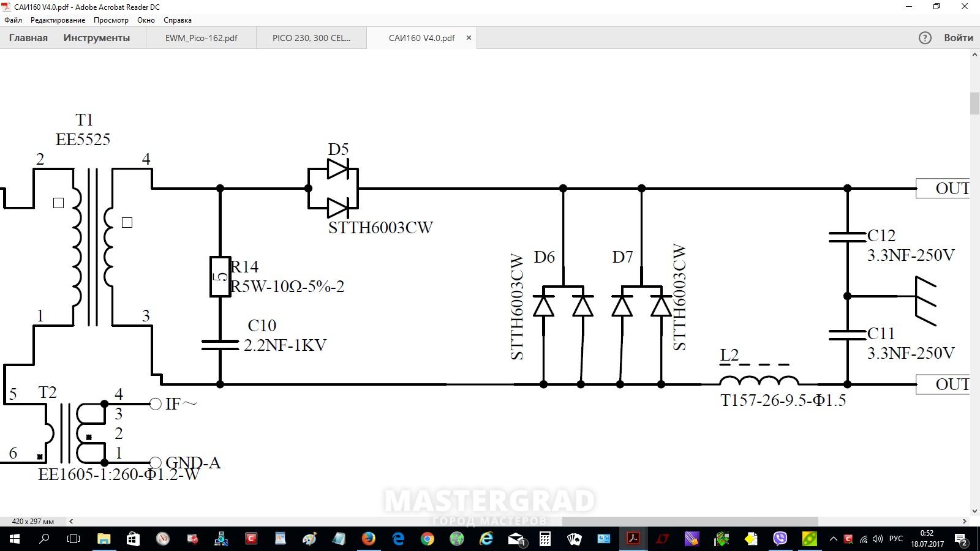Switch to the Главная tab
Screen dimensions: 980x551
coord(28,38)
